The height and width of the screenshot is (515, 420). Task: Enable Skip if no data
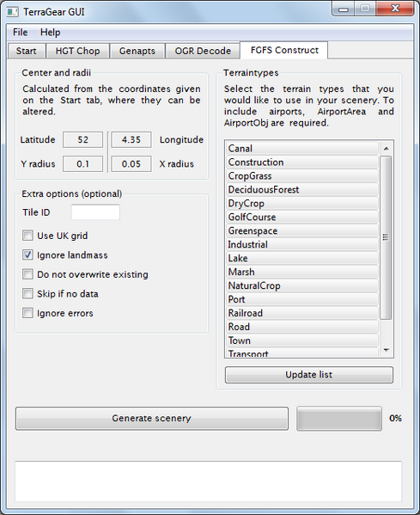(27, 294)
